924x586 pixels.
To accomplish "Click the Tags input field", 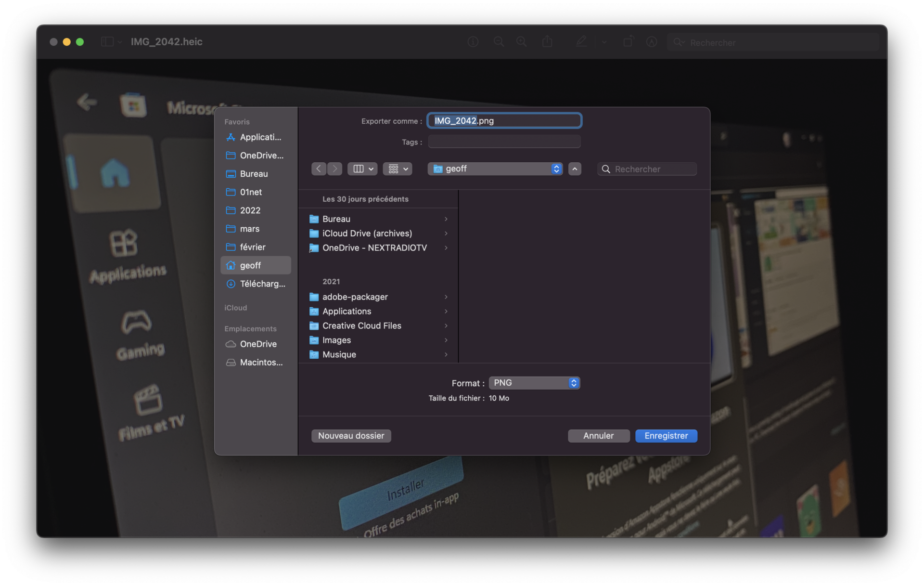I will click(x=504, y=142).
